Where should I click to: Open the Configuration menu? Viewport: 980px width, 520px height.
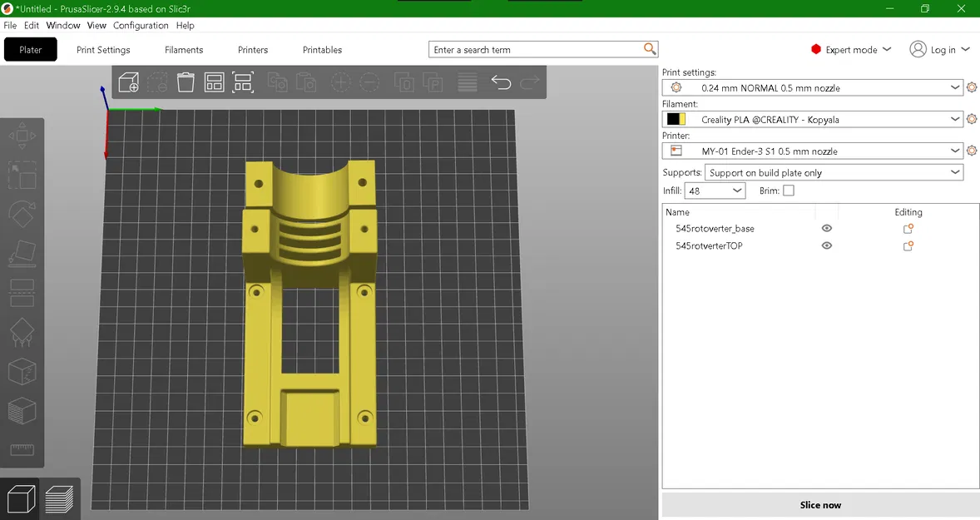coord(141,26)
